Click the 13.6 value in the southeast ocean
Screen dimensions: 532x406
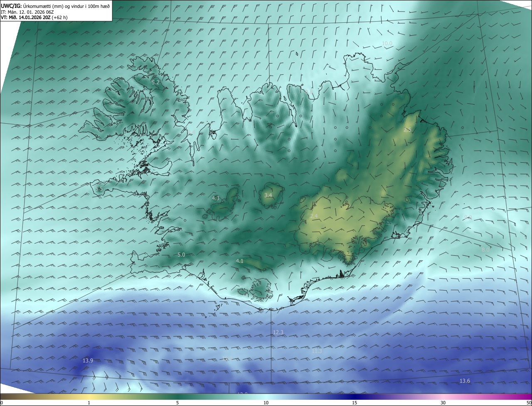pyautogui.click(x=465, y=381)
